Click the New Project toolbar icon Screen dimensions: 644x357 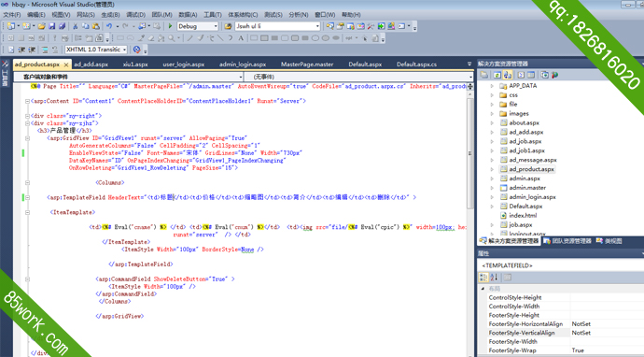pyautogui.click(x=11, y=26)
